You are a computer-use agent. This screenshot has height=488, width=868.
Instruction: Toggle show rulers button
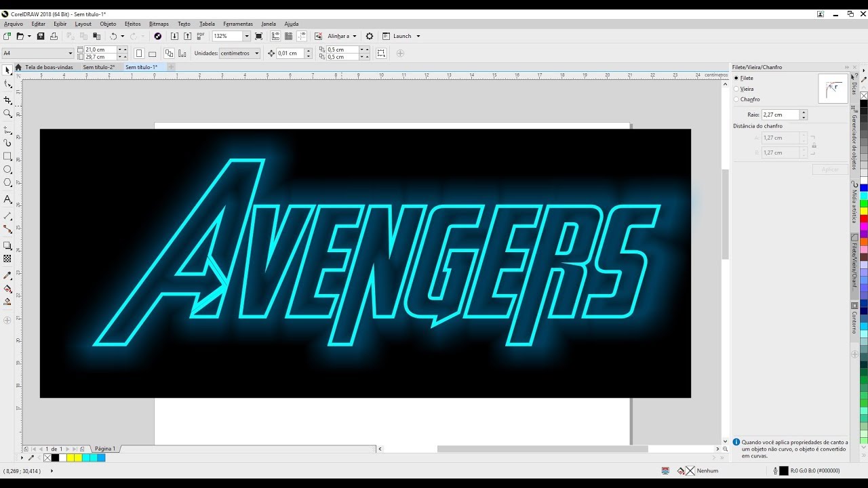point(275,36)
